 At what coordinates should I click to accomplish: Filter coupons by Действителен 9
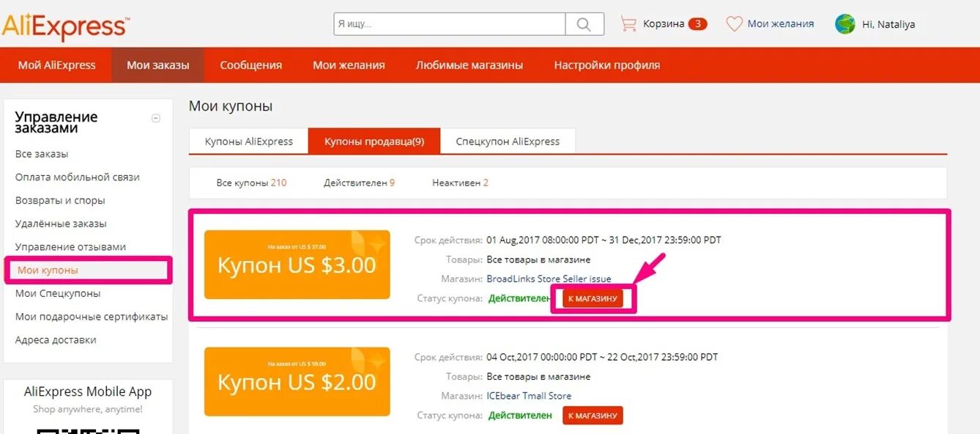359,183
